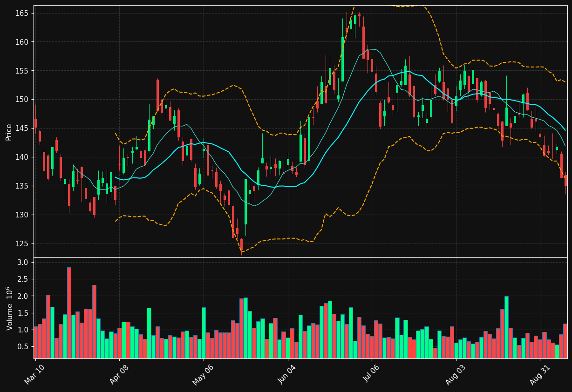The image size is (572, 392).
Task: Click the 145 price axis label
Action: click(x=21, y=128)
